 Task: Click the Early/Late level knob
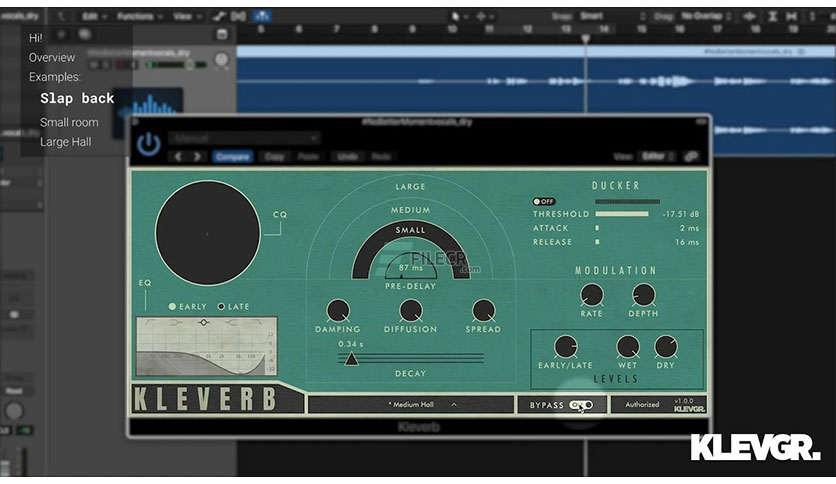point(565,347)
